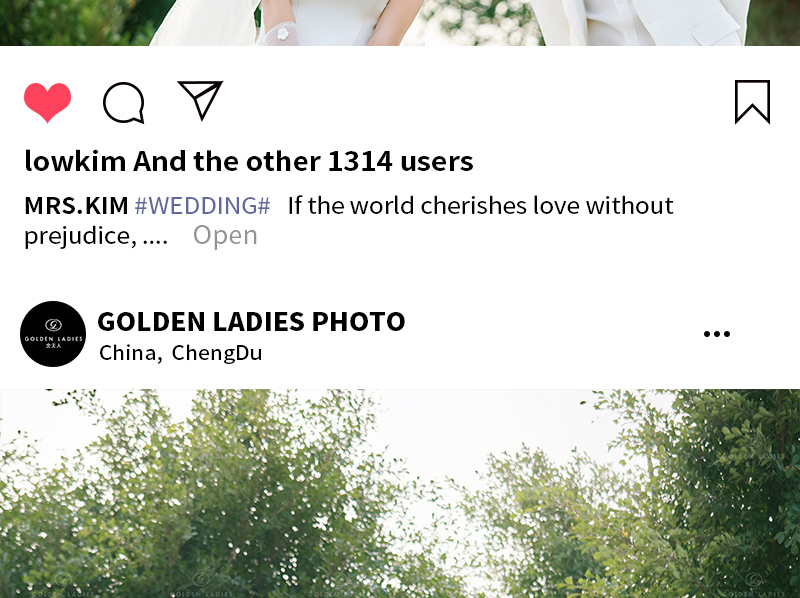Share post with paper plane icon
This screenshot has width=800, height=598.
point(201,100)
